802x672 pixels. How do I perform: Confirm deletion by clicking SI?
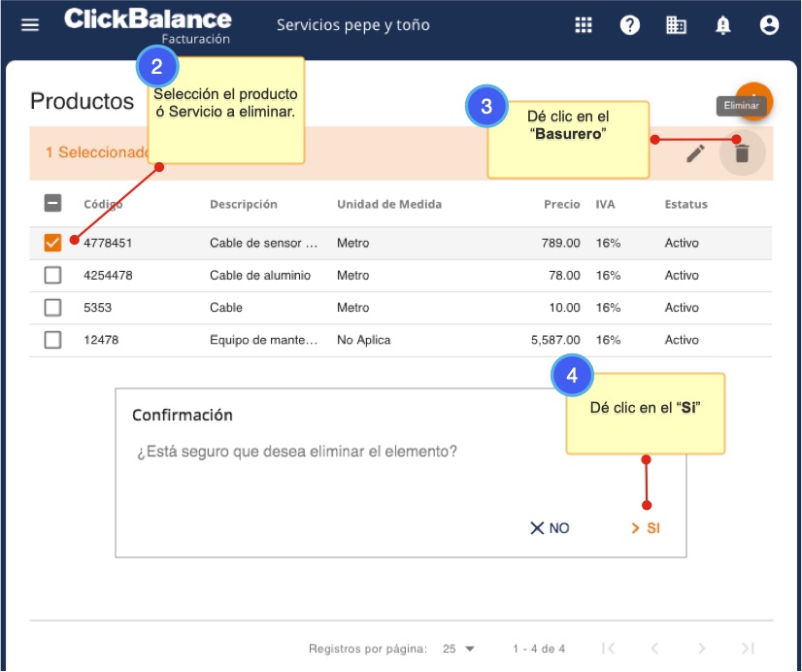[x=646, y=528]
